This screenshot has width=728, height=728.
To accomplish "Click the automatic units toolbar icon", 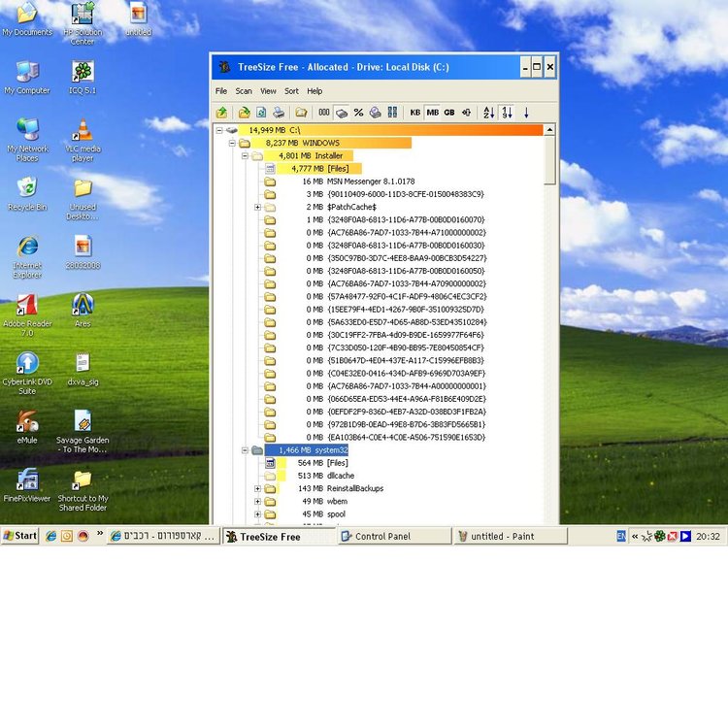I will [x=467, y=113].
